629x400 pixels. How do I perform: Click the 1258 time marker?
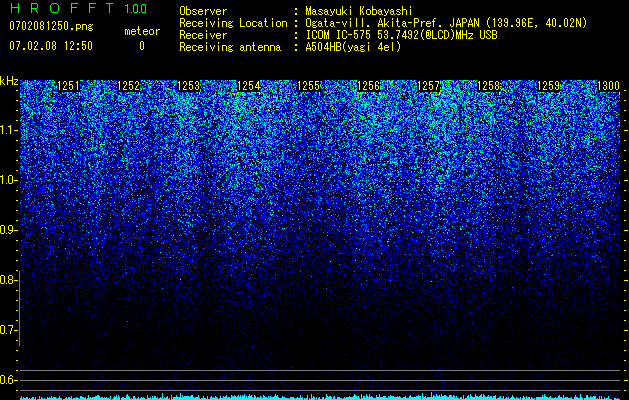489,86
